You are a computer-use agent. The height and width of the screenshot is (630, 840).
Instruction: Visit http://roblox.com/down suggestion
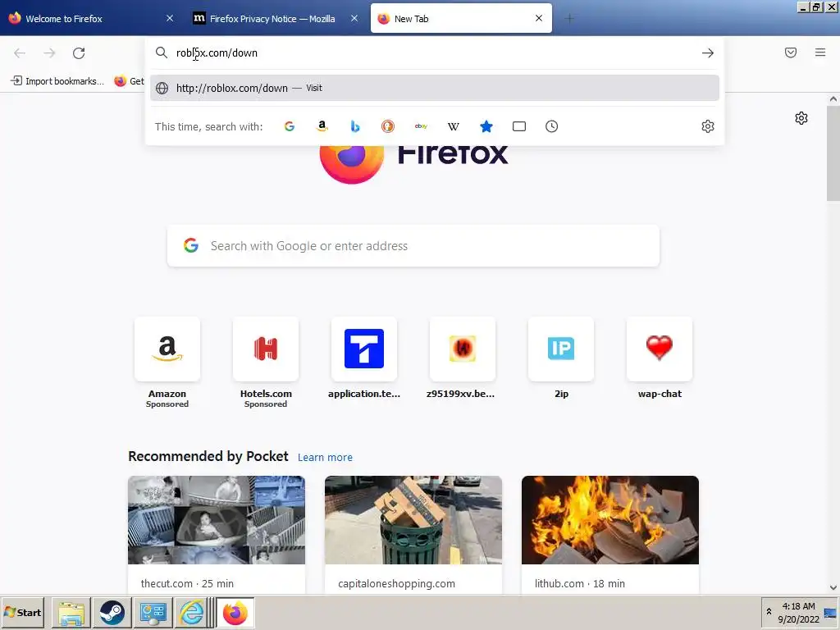coord(435,88)
